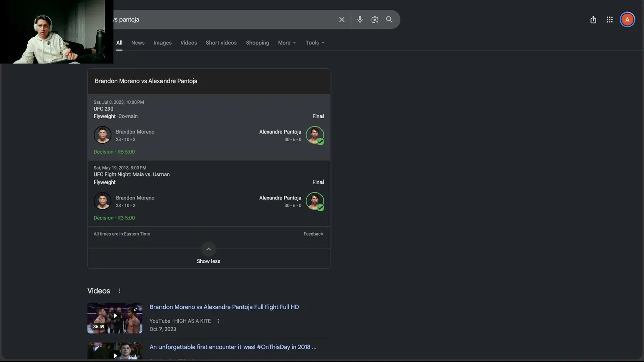Open the Google apps grid

tap(610, 20)
